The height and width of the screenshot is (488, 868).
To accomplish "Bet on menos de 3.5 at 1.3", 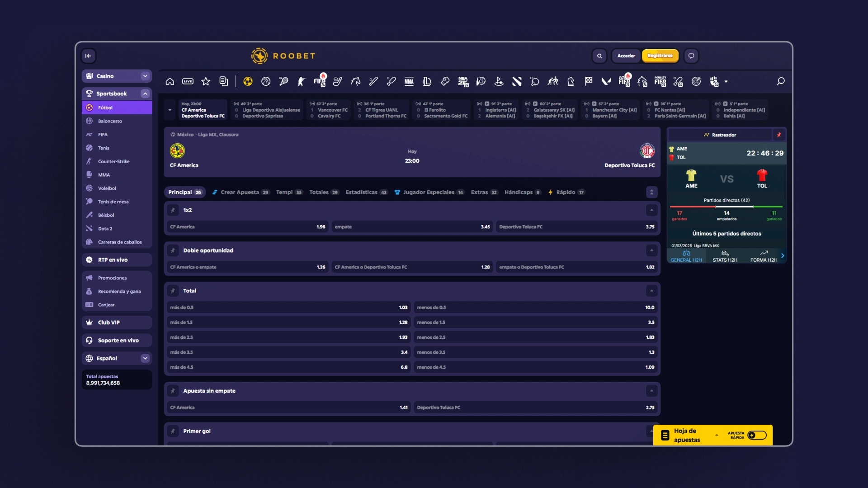I will [536, 352].
